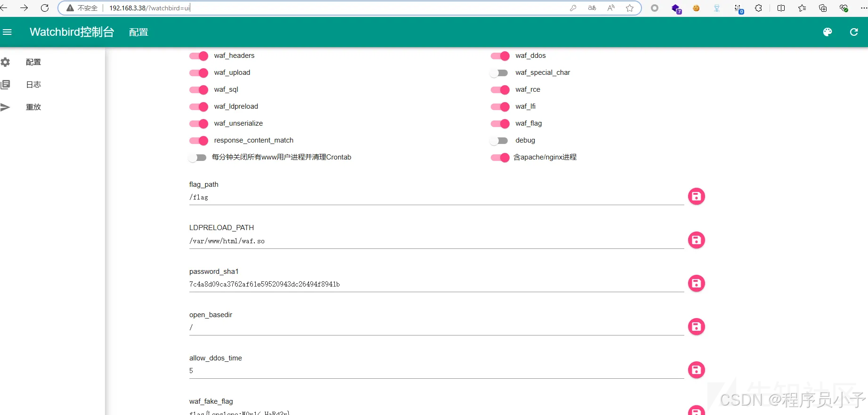
Task: Click the browser address bar URL
Action: (x=150, y=8)
